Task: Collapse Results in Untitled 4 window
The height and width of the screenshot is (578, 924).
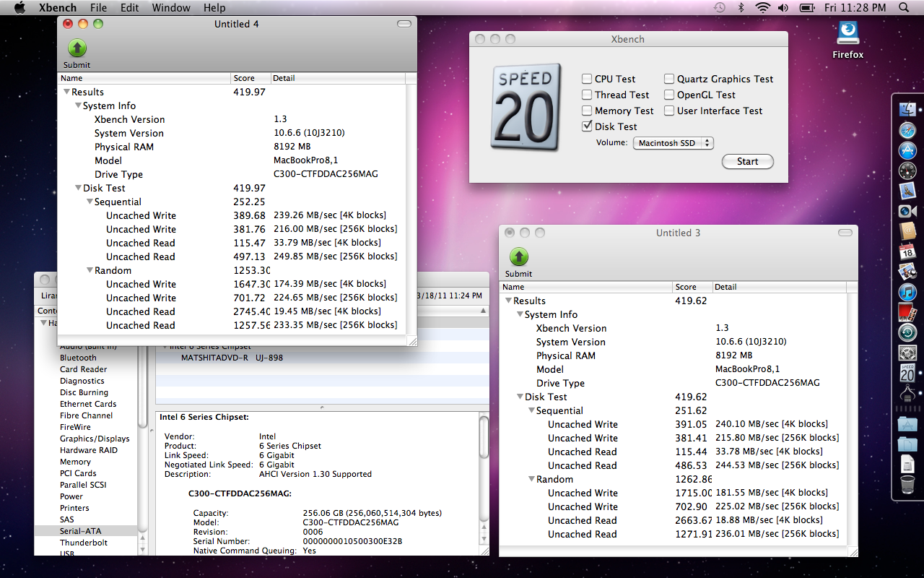Action: pyautogui.click(x=67, y=92)
